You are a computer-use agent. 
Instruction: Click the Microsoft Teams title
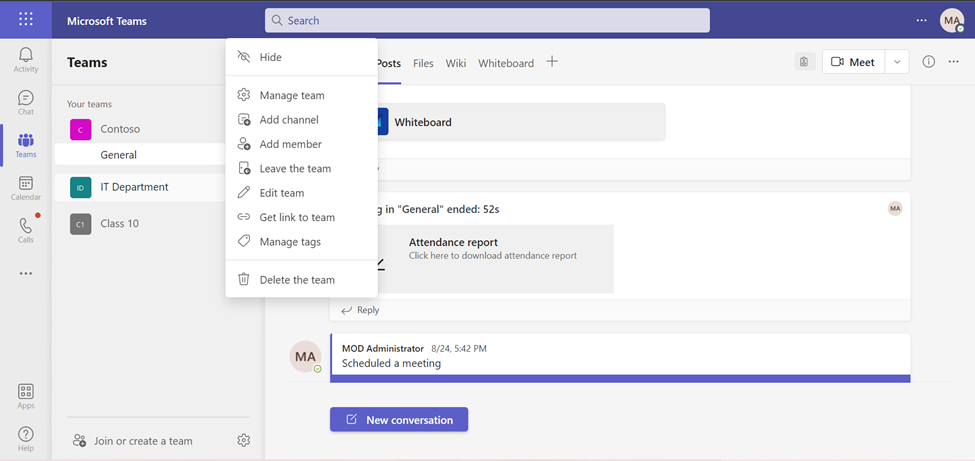coord(107,21)
